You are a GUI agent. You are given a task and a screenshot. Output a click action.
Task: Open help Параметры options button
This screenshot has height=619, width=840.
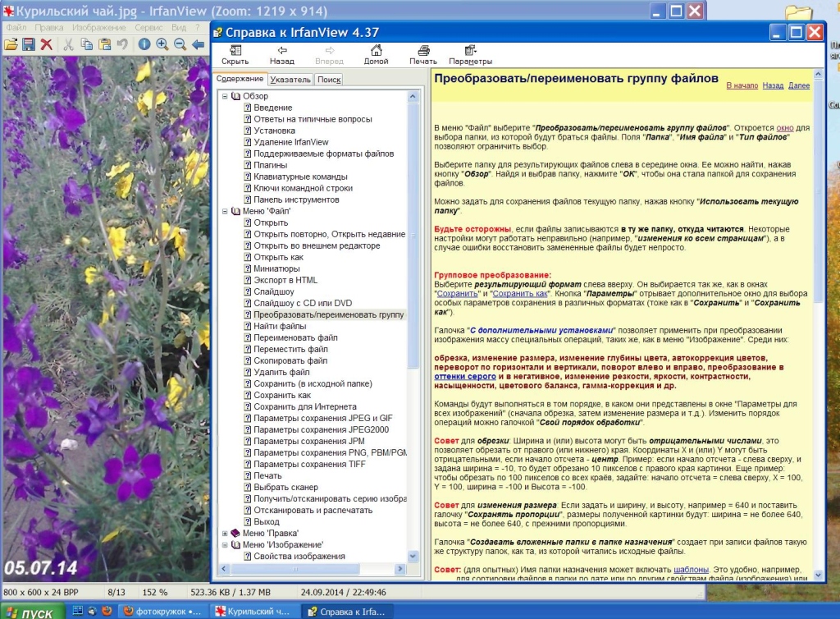pos(470,55)
